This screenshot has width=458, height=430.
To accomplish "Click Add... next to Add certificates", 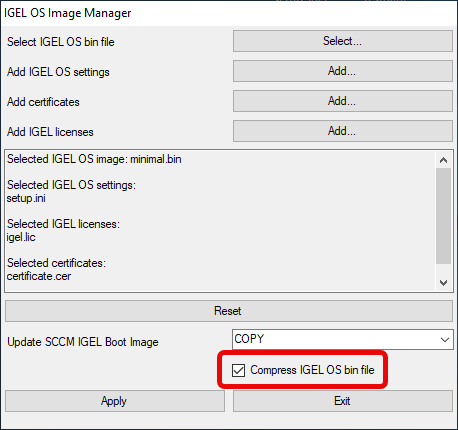I will click(343, 101).
